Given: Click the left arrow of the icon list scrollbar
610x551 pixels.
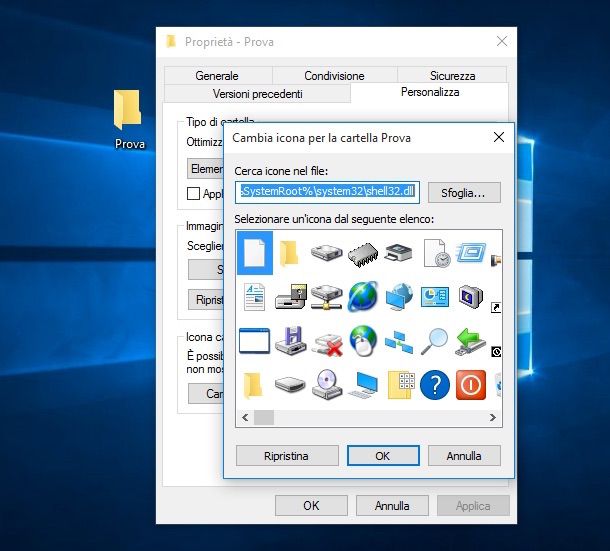Looking at the screenshot, I should [x=244, y=417].
